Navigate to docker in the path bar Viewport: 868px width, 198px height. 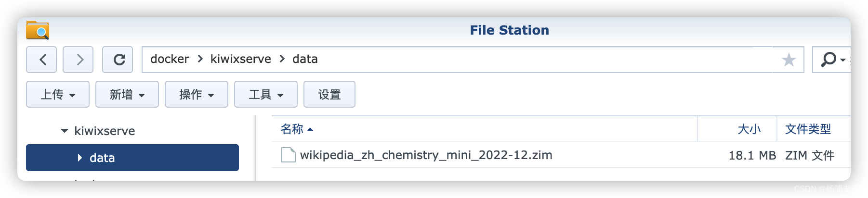(170, 59)
